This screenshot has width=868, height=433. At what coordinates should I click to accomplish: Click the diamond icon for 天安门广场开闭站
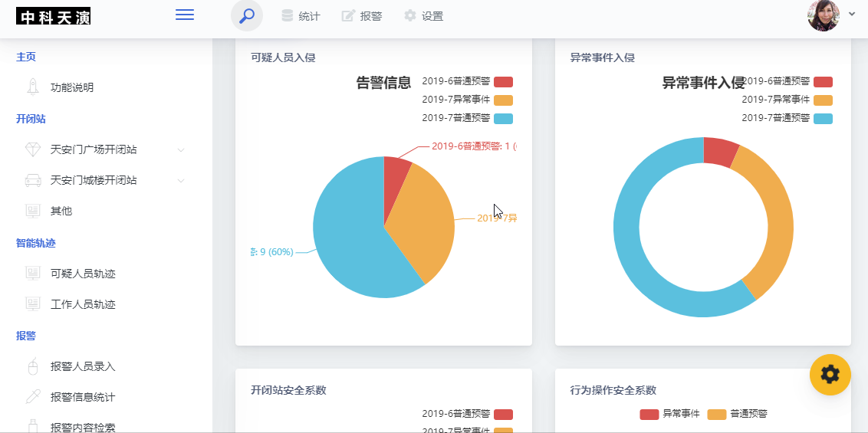tap(33, 149)
